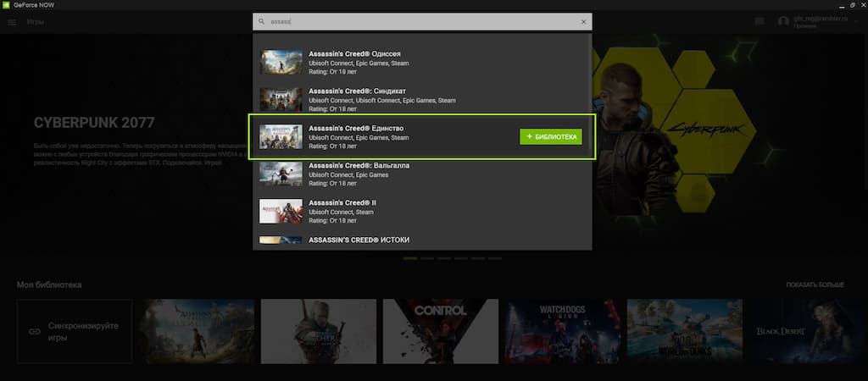Restore down the GeForce NOW window

[852, 5]
